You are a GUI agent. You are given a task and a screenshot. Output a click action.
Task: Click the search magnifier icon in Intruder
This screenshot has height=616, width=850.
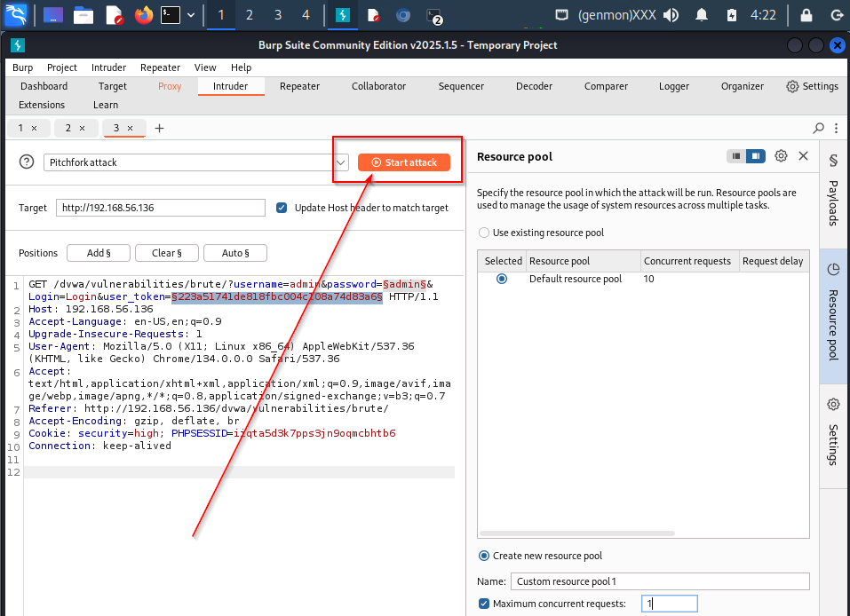pos(819,128)
